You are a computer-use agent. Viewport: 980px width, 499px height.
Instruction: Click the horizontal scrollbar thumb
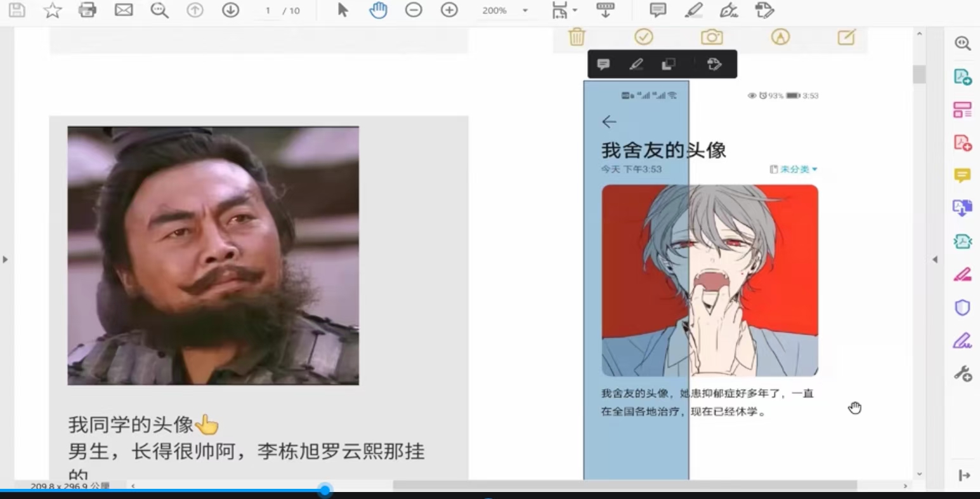coord(625,486)
